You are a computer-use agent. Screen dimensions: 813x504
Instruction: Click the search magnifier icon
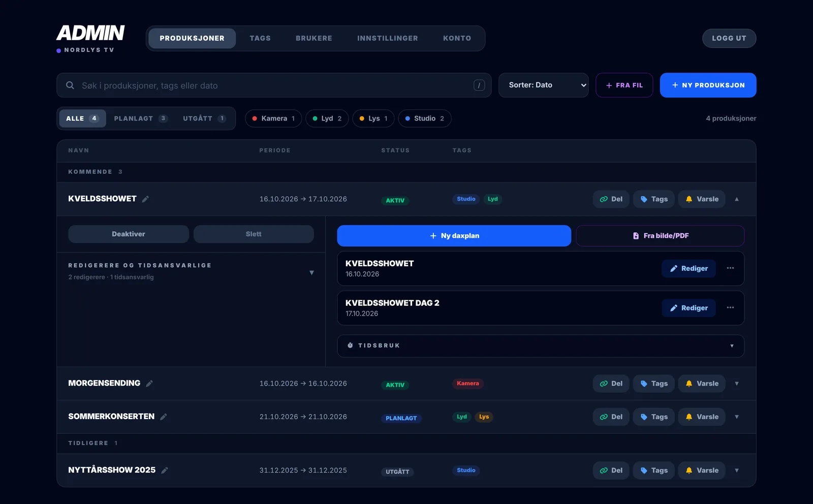[x=70, y=85]
